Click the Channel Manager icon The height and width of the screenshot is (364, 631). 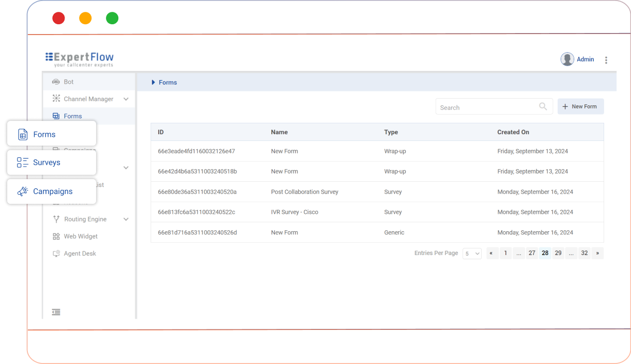[56, 99]
